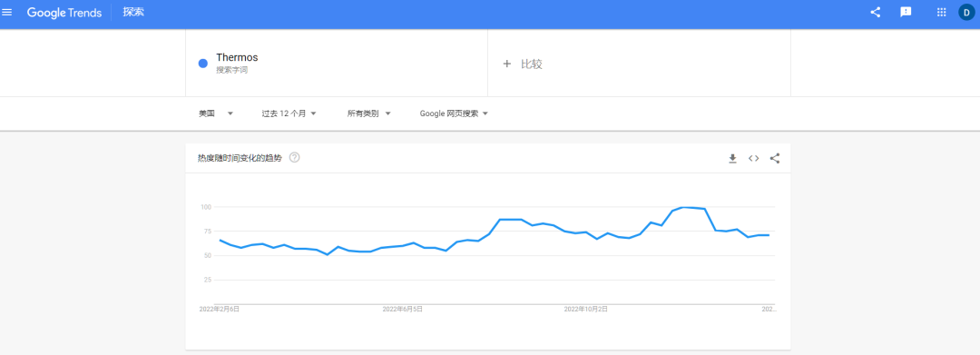Open the 过去 12 个月 time range dropdown
Viewport: 980px width, 355px height.
pyautogui.click(x=289, y=113)
